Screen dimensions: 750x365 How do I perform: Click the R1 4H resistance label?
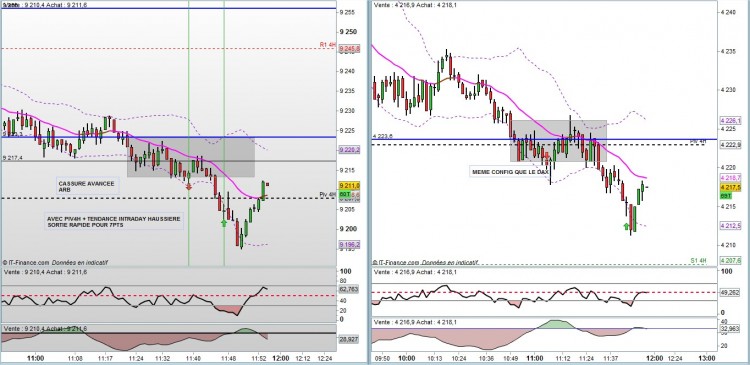[x=328, y=44]
